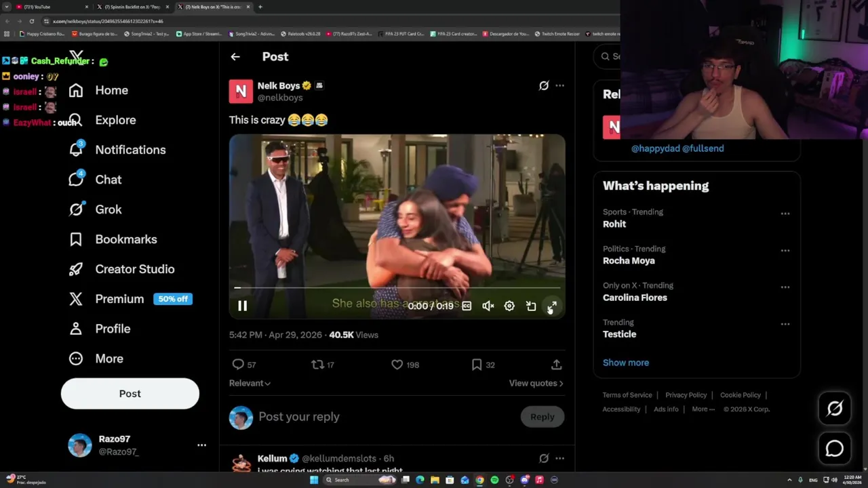Click the Grok icon on Nelk Boys post

coord(544,85)
